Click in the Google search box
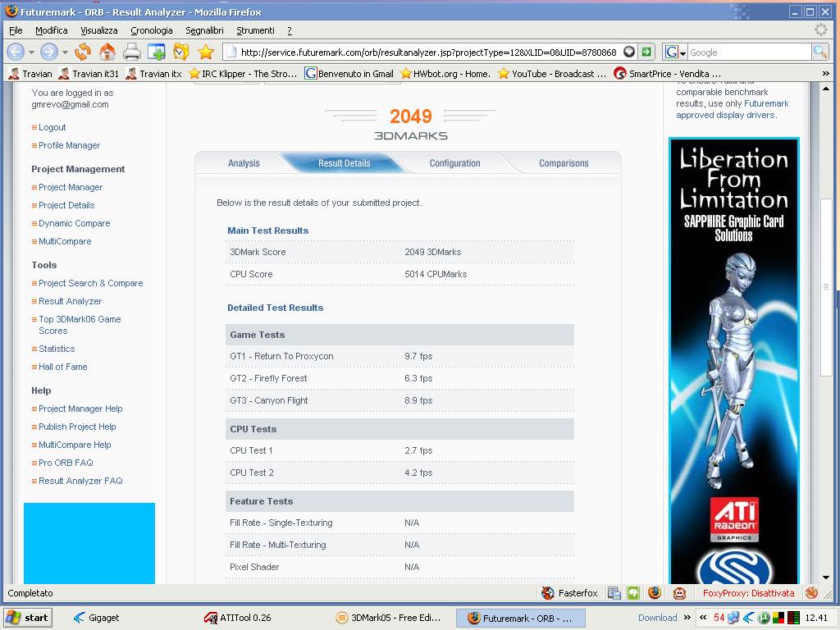840x630 pixels. point(749,52)
